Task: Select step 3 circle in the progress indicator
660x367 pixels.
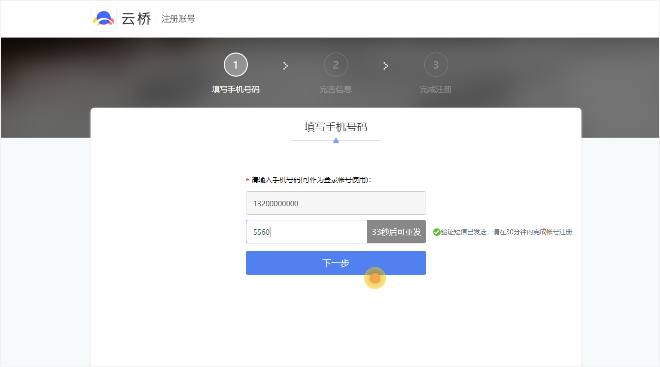Action: (x=436, y=65)
